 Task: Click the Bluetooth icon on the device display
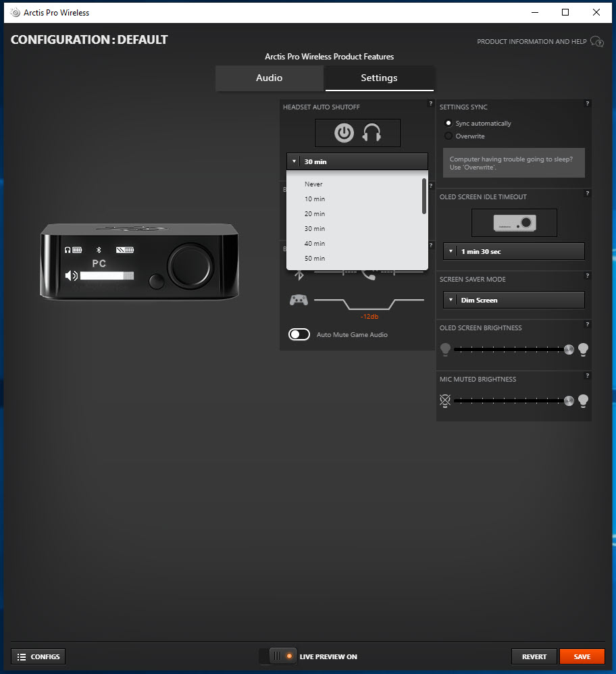99,250
